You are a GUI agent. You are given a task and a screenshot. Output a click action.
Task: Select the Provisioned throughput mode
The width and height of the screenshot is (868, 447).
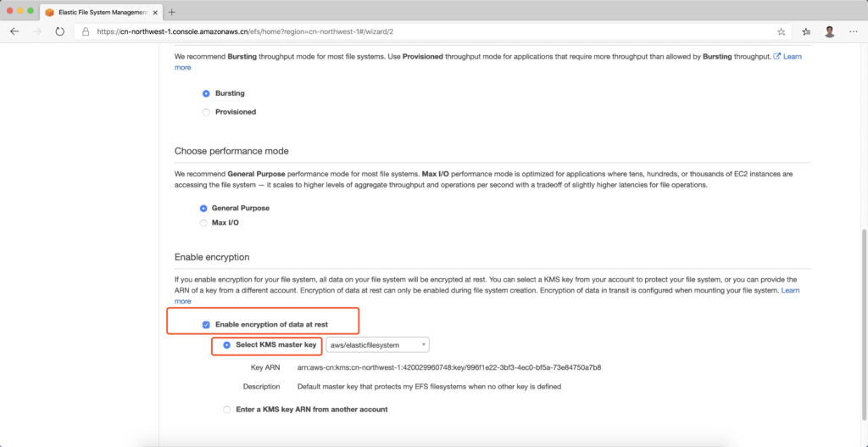pyautogui.click(x=206, y=112)
